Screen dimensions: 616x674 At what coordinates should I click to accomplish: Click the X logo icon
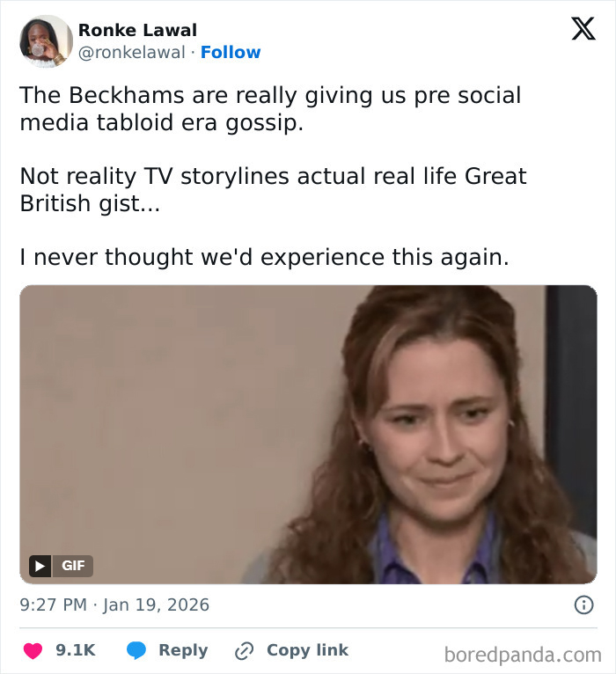(583, 28)
